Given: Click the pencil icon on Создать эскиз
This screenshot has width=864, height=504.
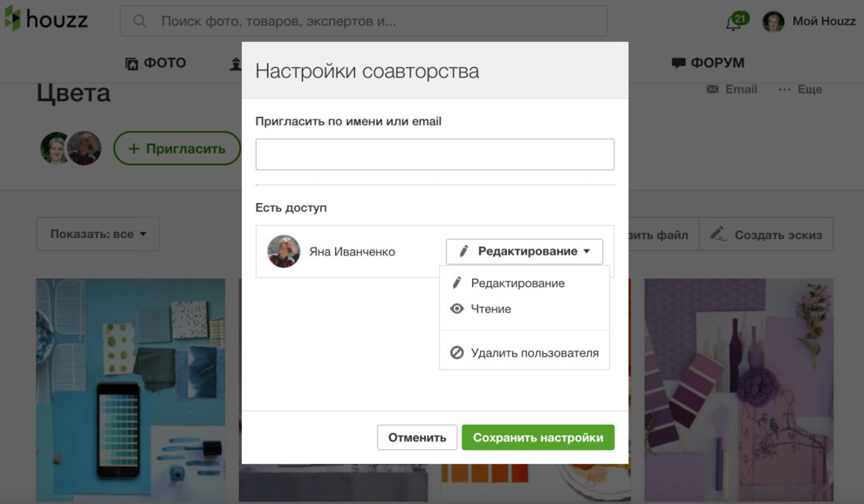Looking at the screenshot, I should (x=718, y=234).
